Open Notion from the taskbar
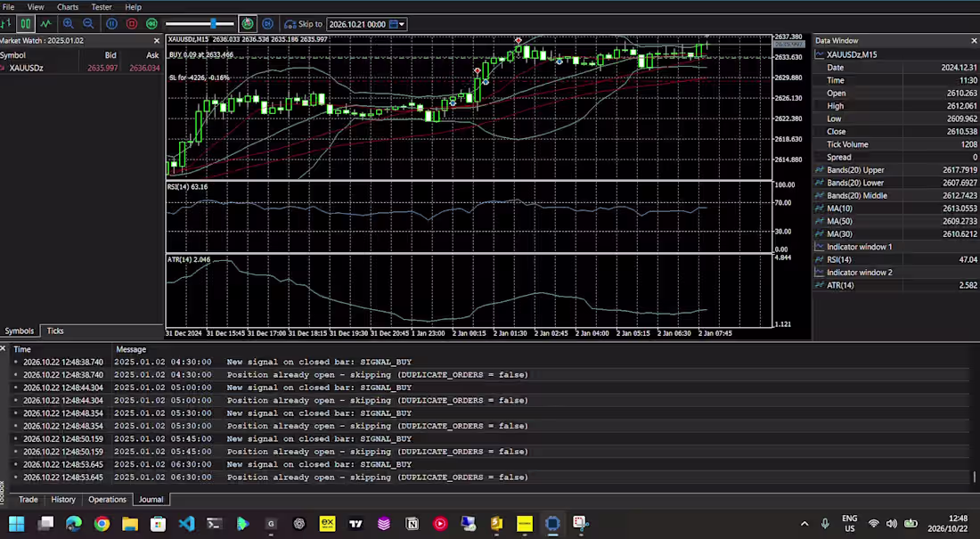The image size is (980, 539). 412,523
